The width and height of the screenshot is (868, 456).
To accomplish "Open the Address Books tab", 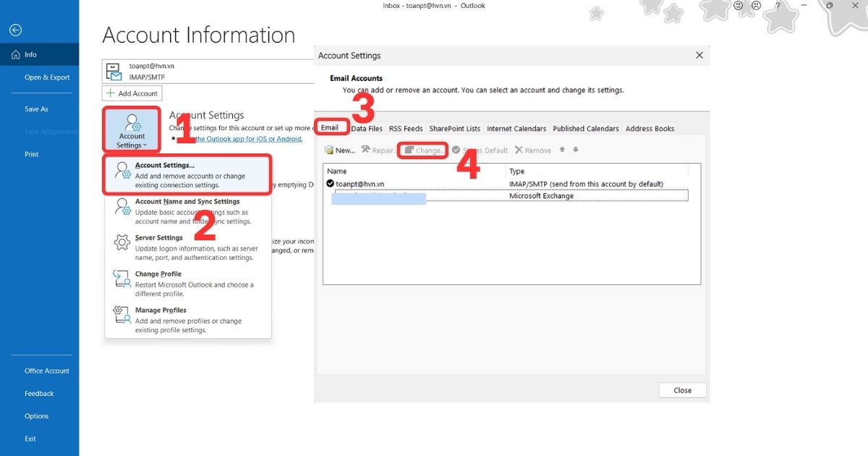I will [650, 128].
